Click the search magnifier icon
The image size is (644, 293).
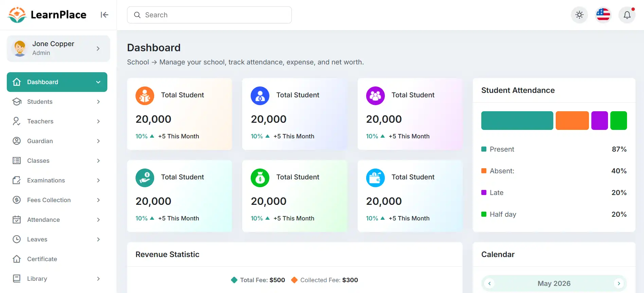click(x=137, y=15)
